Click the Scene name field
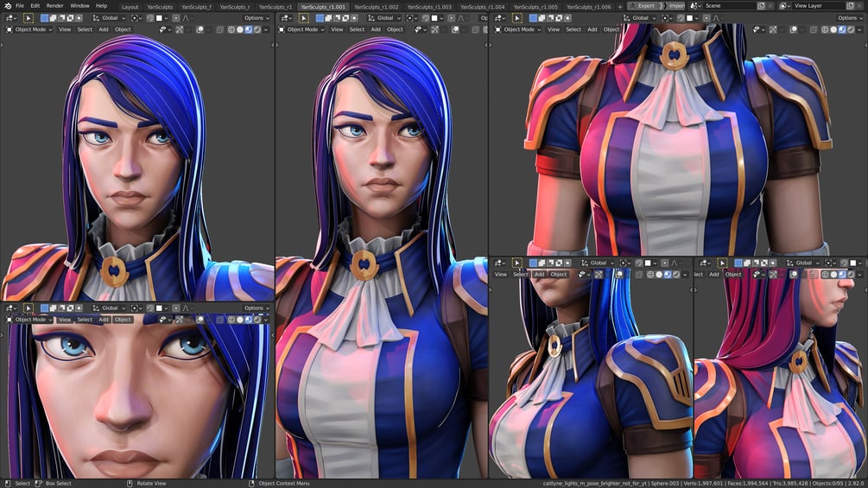This screenshot has height=488, width=868. [730, 5]
